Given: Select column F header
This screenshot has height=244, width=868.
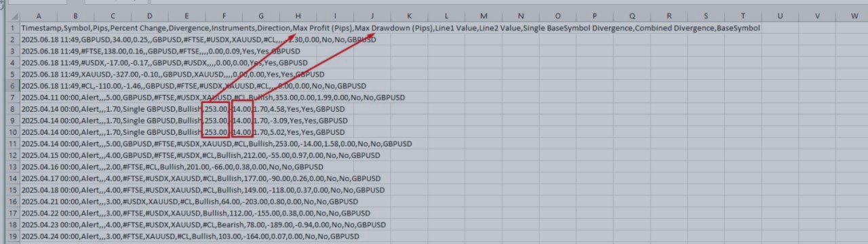Looking at the screenshot, I should click(224, 16).
